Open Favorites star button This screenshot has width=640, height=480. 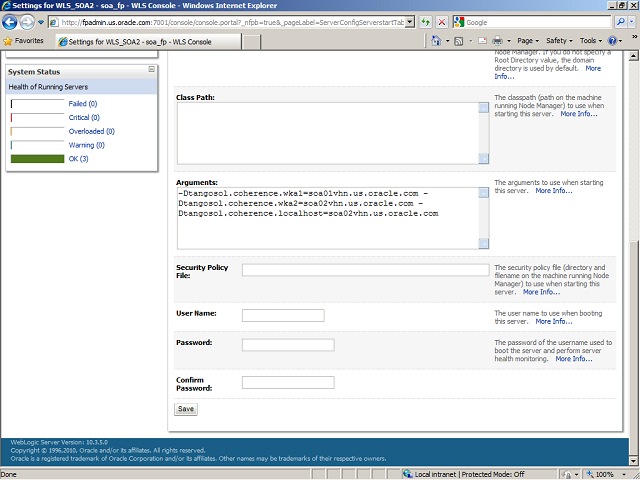[24, 41]
